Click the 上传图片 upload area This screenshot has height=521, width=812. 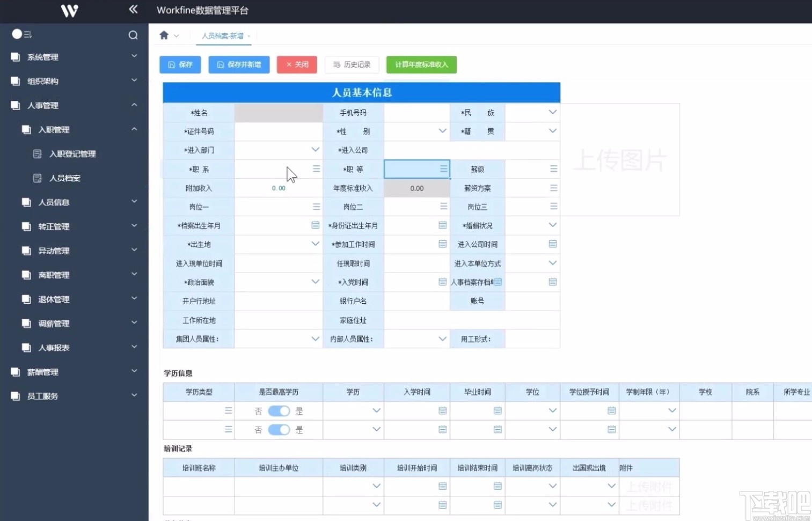[x=621, y=159]
